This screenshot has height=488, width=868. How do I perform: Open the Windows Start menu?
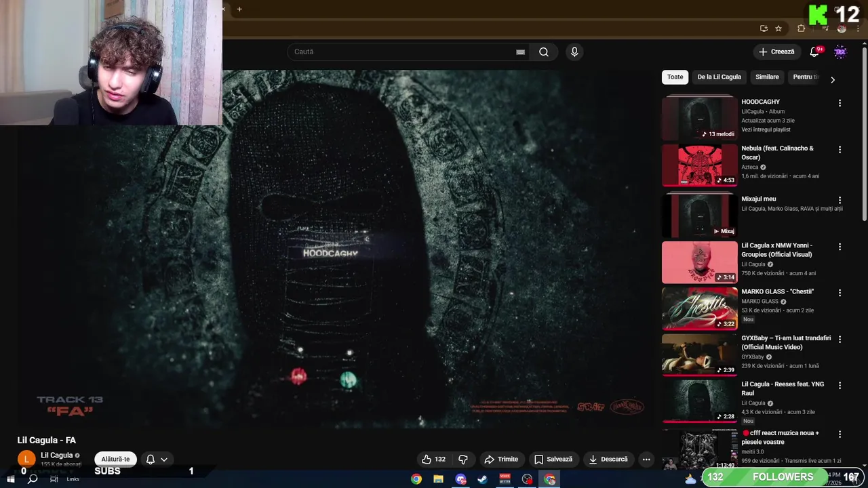(x=10, y=479)
